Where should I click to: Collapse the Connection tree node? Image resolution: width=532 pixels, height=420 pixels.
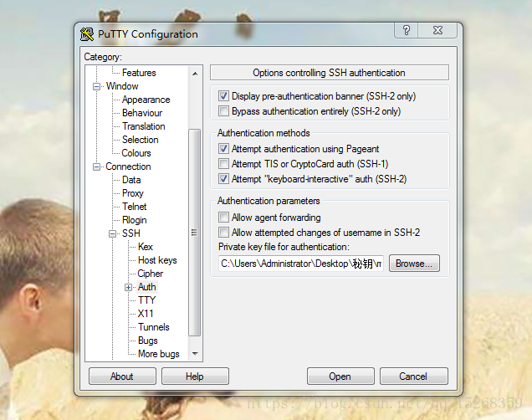tap(96, 167)
